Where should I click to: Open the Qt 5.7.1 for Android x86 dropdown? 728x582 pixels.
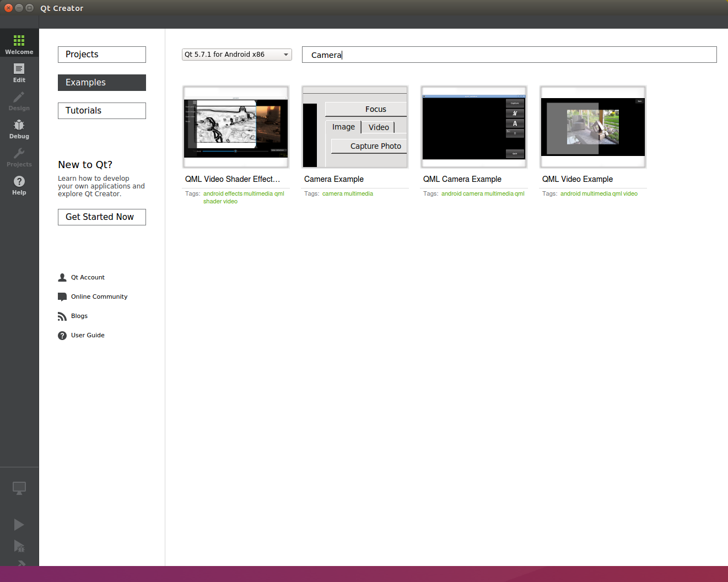(x=237, y=54)
